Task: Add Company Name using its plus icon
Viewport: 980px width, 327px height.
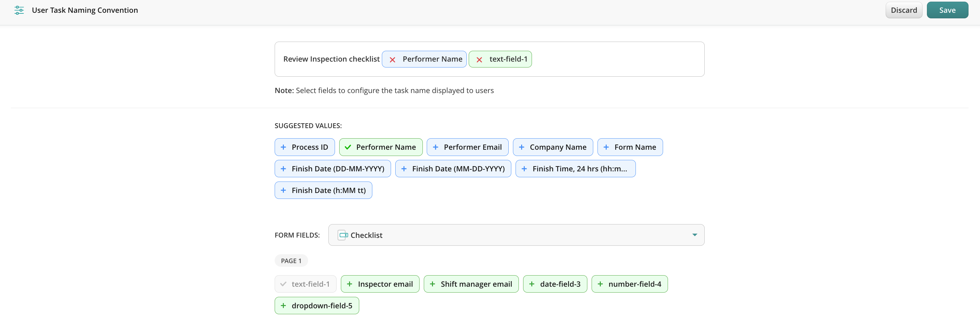Action: pyautogui.click(x=521, y=147)
